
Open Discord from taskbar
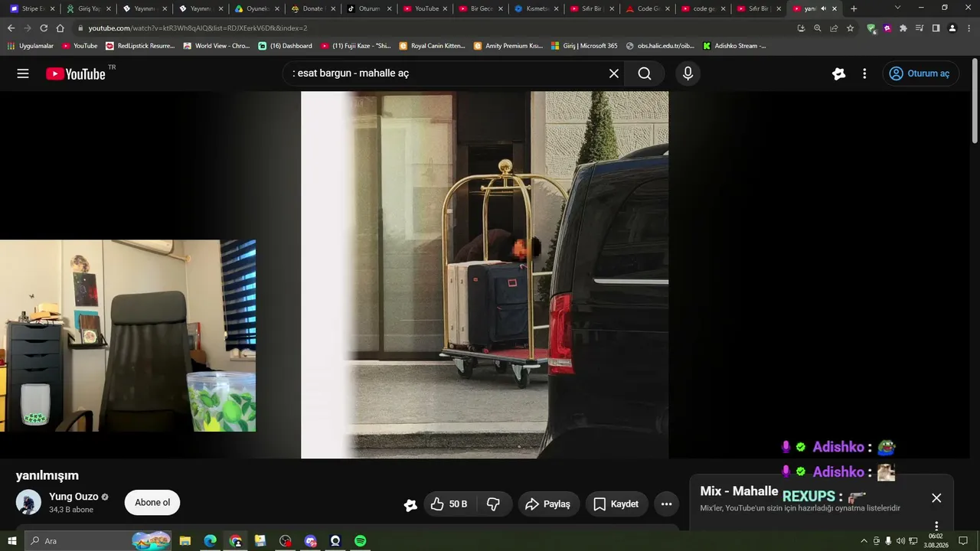[310, 541]
